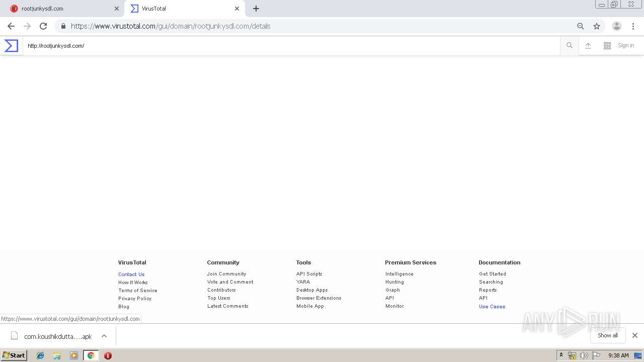Click the volume speaker tray icon
644x362 pixels.
click(584, 355)
